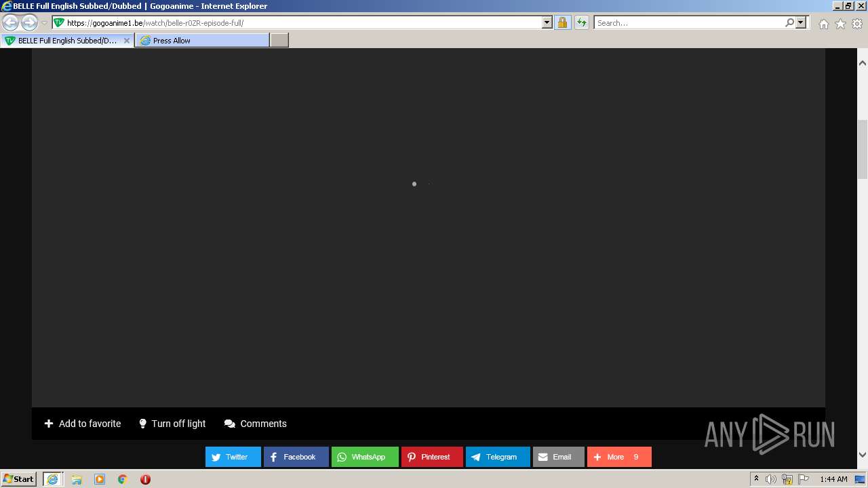
Task: Open the Favorites star icon
Action: pyautogui.click(x=840, y=24)
